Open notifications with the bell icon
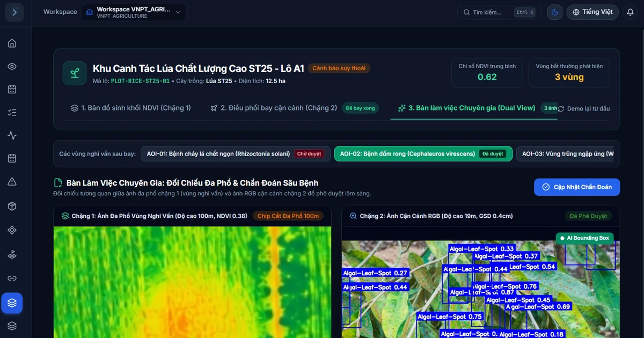 pyautogui.click(x=631, y=12)
